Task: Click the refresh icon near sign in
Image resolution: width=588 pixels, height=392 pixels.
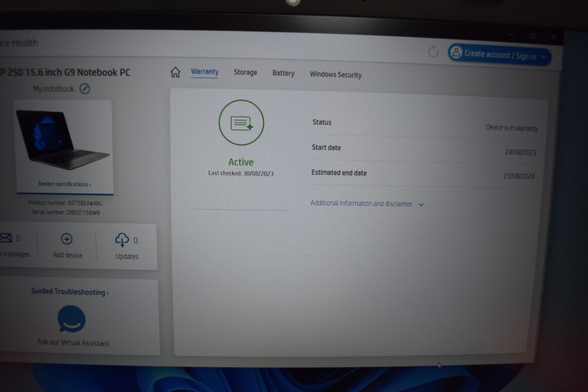Action: coord(433,52)
